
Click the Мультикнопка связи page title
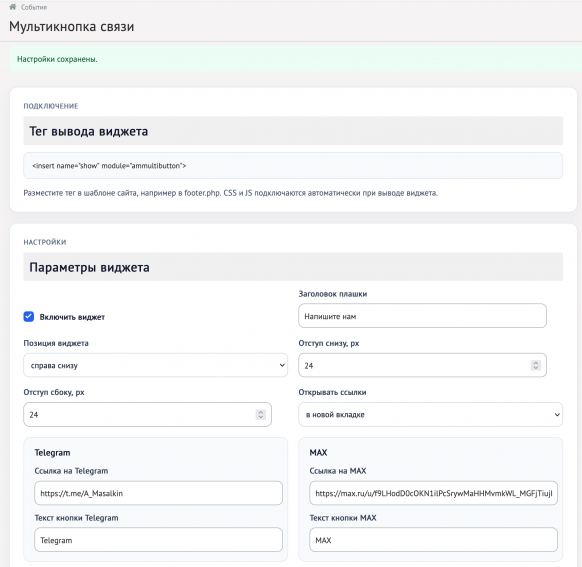click(x=72, y=27)
